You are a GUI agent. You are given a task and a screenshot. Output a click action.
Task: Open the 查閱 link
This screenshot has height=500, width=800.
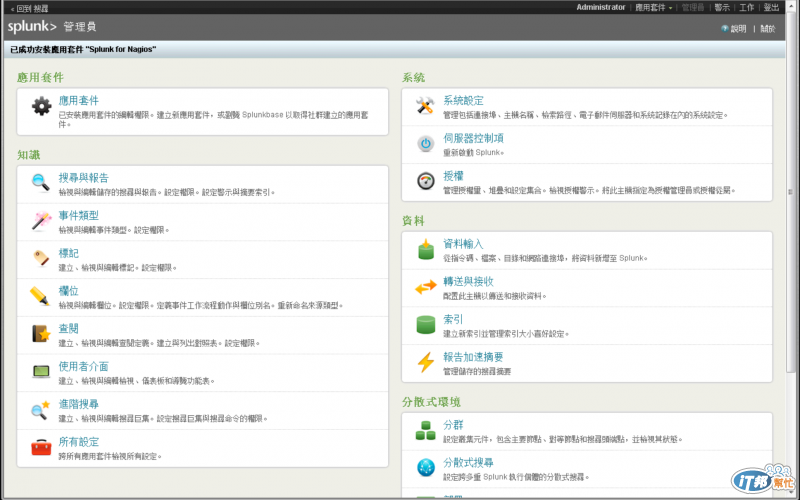pos(68,329)
